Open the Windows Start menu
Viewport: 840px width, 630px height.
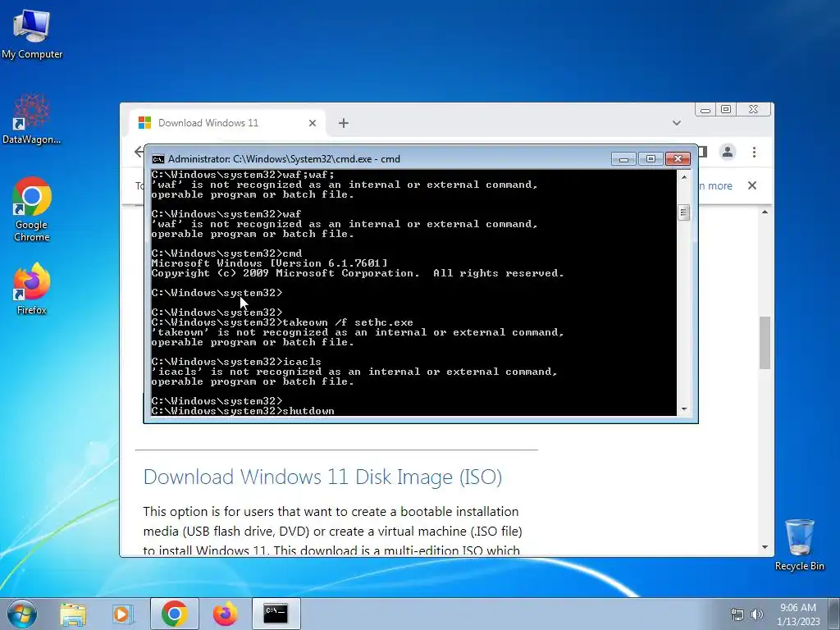pos(22,614)
